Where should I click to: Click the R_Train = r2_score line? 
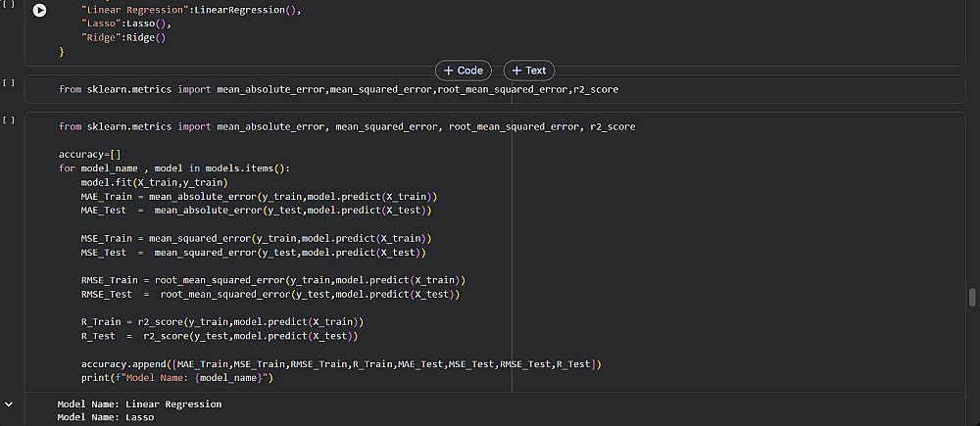coord(221,322)
